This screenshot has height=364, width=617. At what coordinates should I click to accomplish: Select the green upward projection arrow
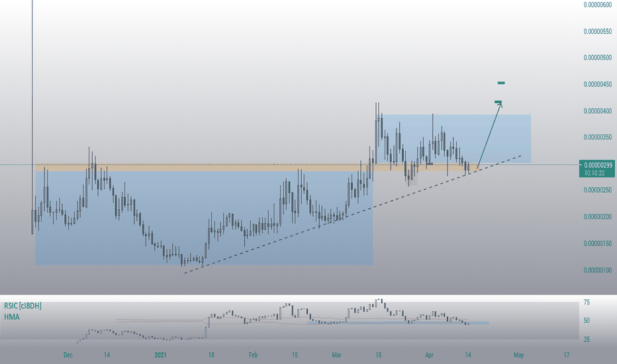490,136
